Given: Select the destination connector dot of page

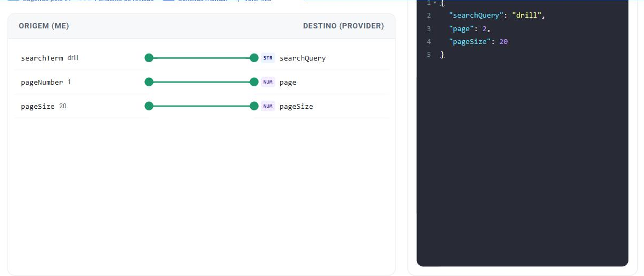Looking at the screenshot, I should coord(254,82).
